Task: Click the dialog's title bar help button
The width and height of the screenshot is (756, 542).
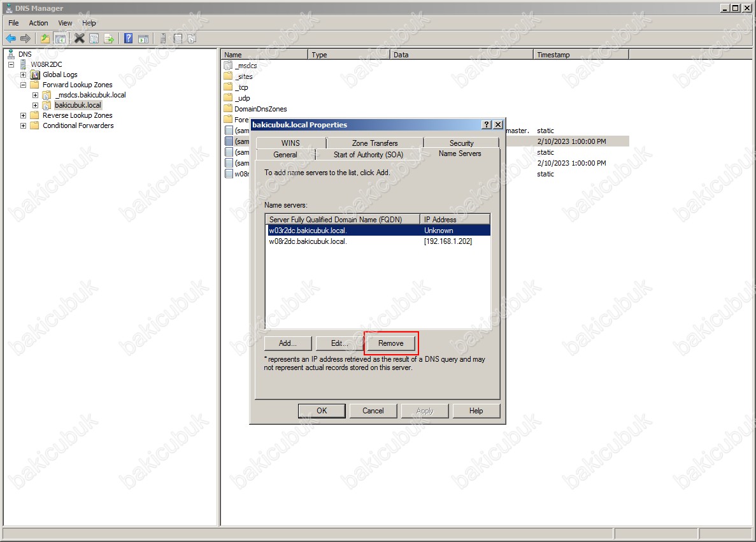Action: pyautogui.click(x=487, y=125)
